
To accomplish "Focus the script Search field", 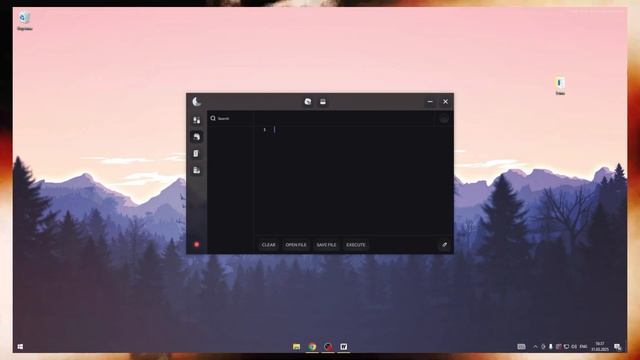I will tap(231, 118).
